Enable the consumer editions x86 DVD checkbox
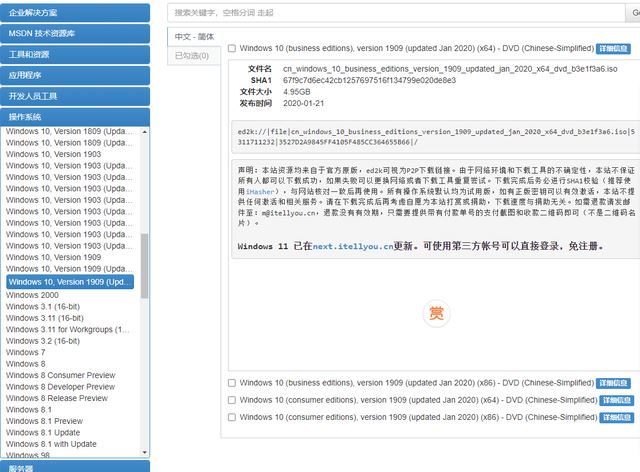This screenshot has height=472, width=640. pos(232,417)
